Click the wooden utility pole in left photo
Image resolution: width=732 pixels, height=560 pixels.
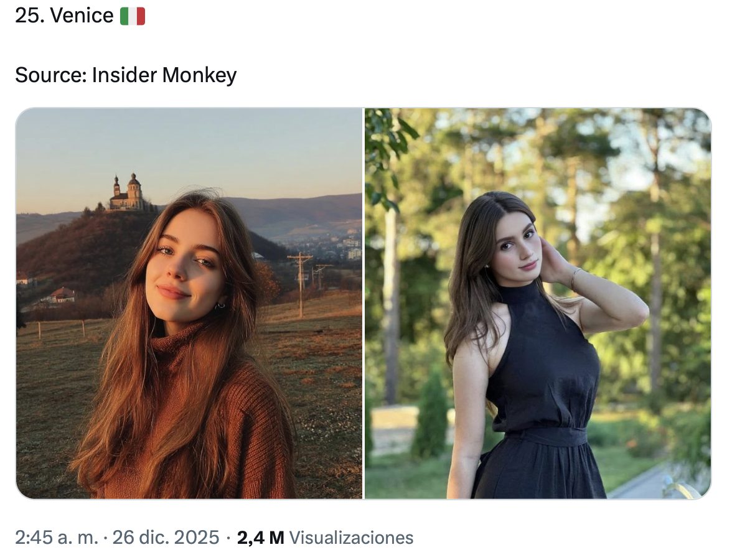point(301,283)
